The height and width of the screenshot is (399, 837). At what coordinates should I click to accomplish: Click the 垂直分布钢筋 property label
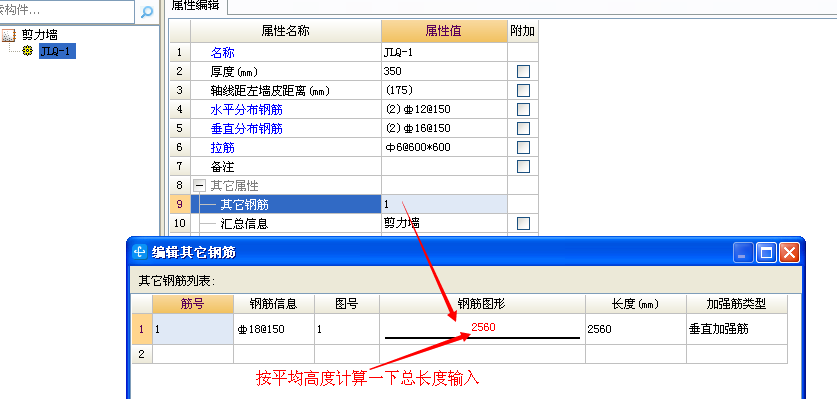[246, 128]
